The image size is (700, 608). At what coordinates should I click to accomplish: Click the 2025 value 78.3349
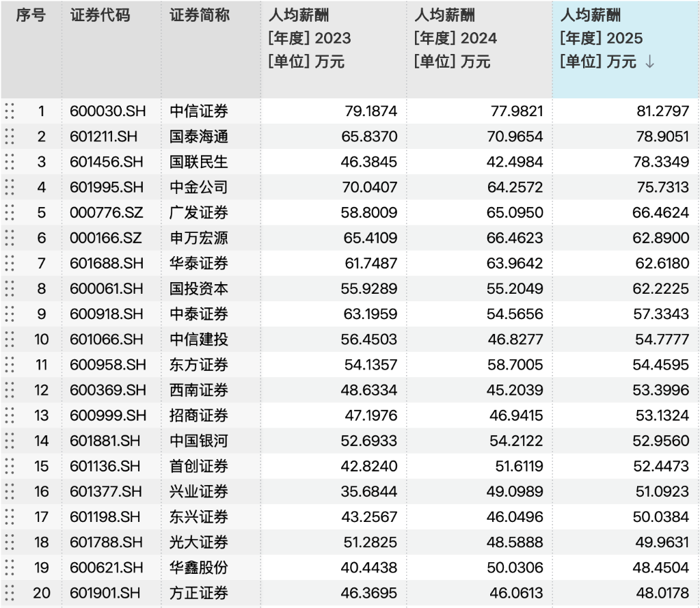coord(662,162)
